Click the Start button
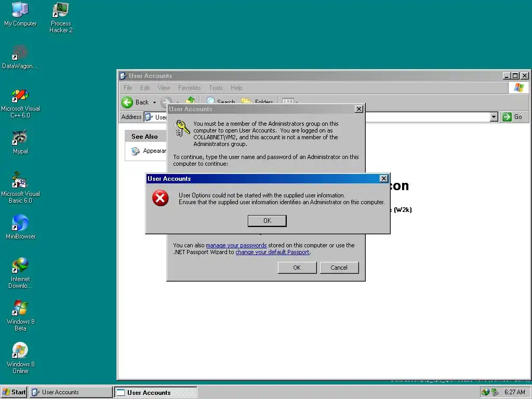Image resolution: width=532 pixels, height=399 pixels. tap(14, 392)
